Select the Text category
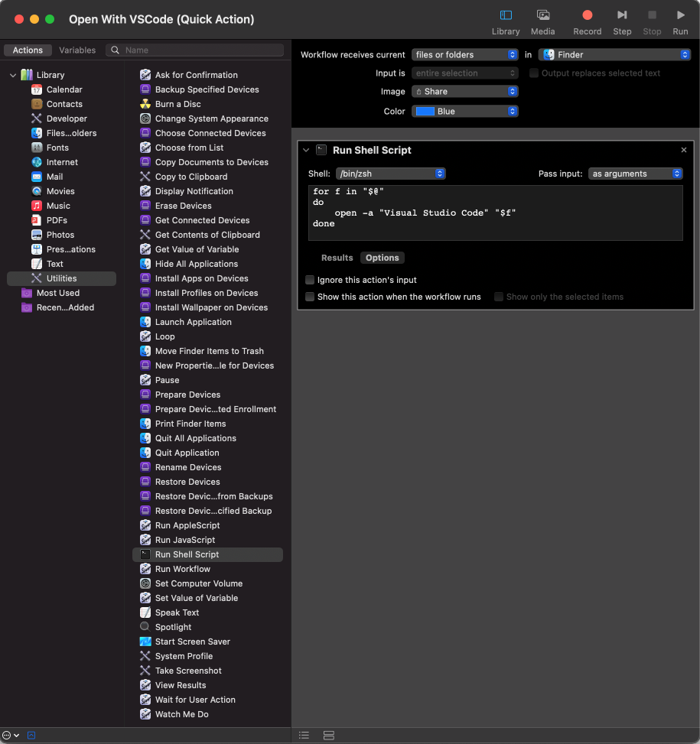The width and height of the screenshot is (700, 744). [54, 264]
